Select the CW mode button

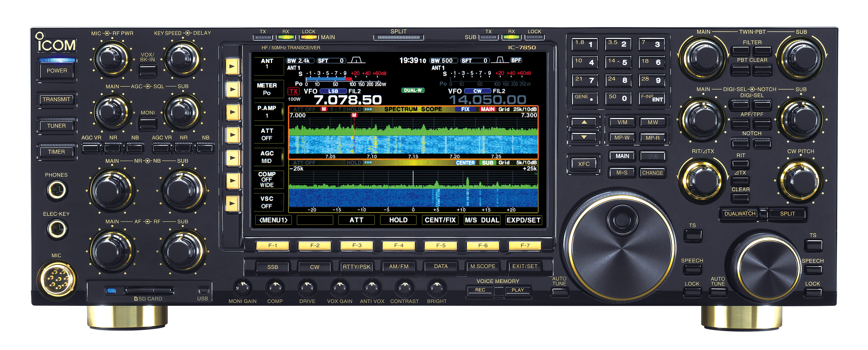click(315, 267)
